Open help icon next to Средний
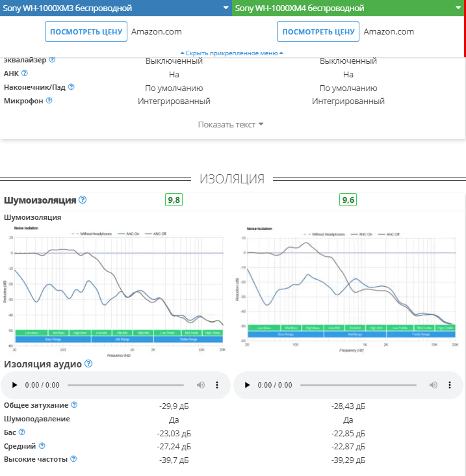This screenshot has height=476, width=466. coord(42,445)
